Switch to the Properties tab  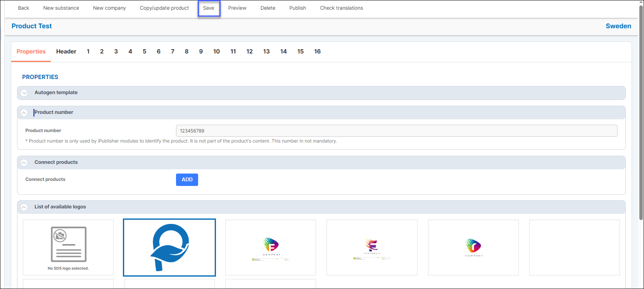pos(31,52)
